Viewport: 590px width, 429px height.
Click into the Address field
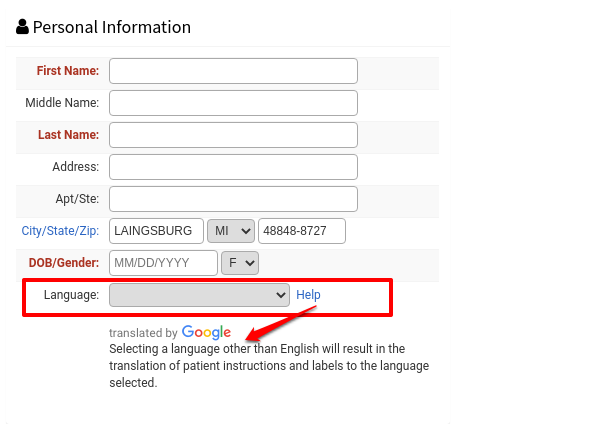pyautogui.click(x=233, y=167)
